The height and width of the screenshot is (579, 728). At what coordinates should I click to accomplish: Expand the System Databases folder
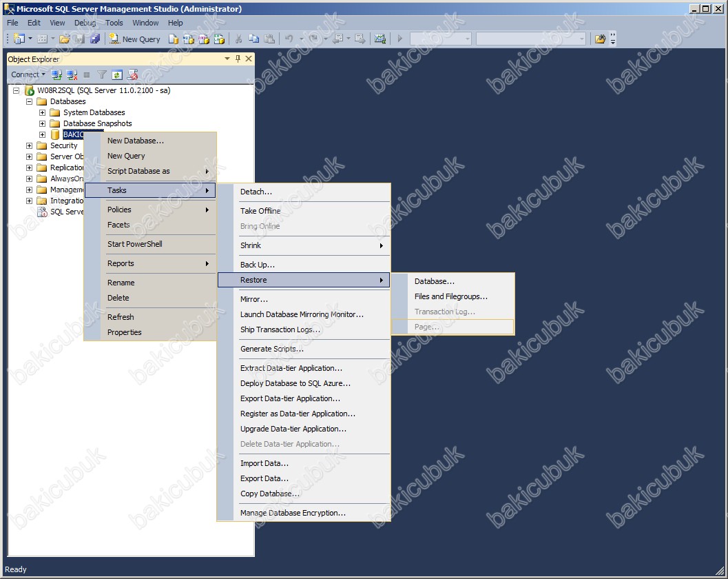(42, 112)
